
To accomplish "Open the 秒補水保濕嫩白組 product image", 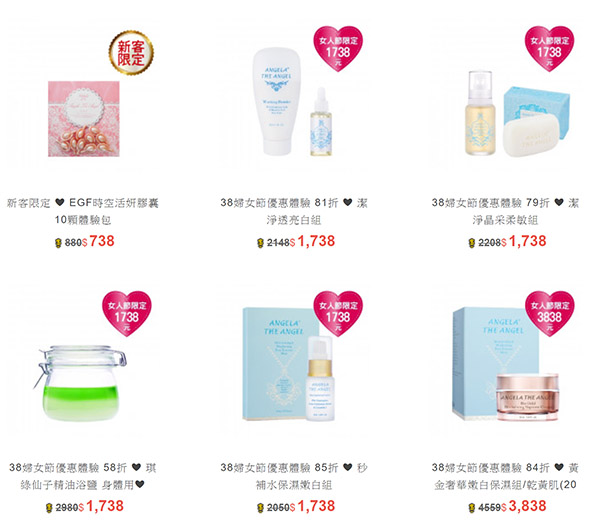I will pyautogui.click(x=289, y=364).
